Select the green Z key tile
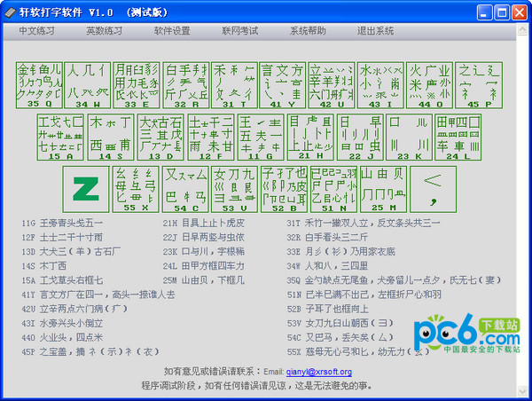The width and height of the screenshot is (532, 401). 85,188
